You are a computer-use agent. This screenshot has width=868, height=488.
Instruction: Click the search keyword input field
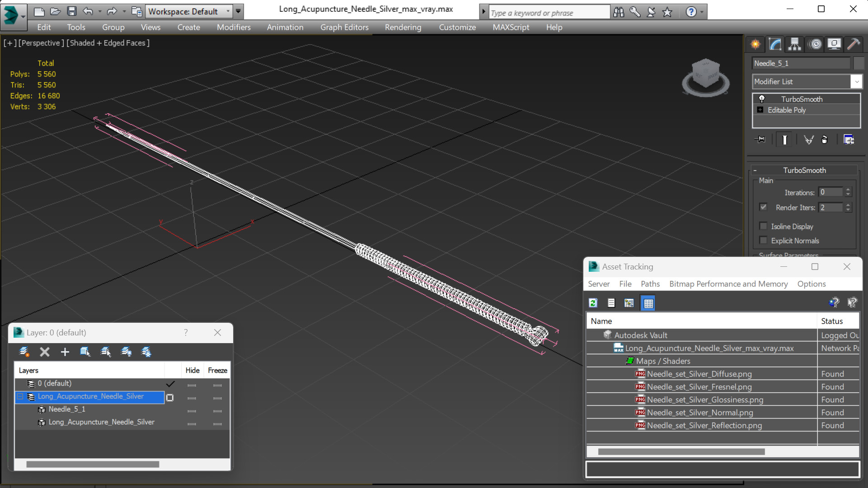point(549,13)
